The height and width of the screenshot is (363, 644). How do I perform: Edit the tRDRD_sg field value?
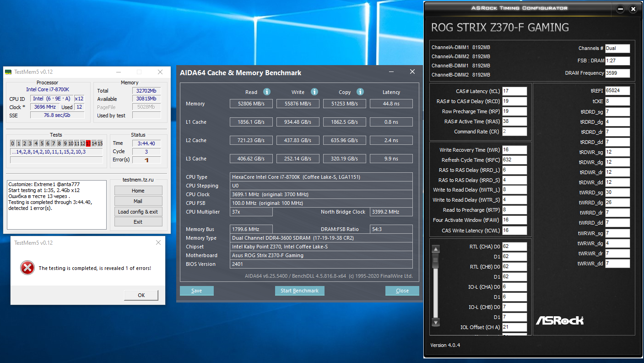(617, 112)
